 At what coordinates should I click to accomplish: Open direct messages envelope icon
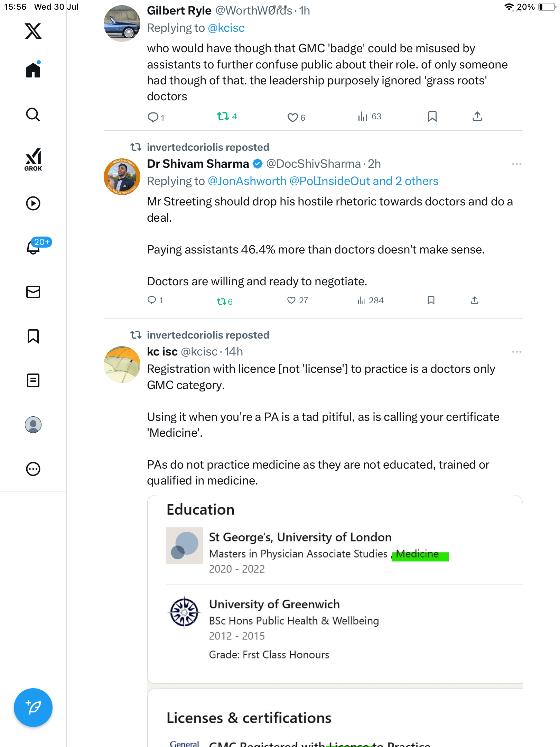(33, 292)
